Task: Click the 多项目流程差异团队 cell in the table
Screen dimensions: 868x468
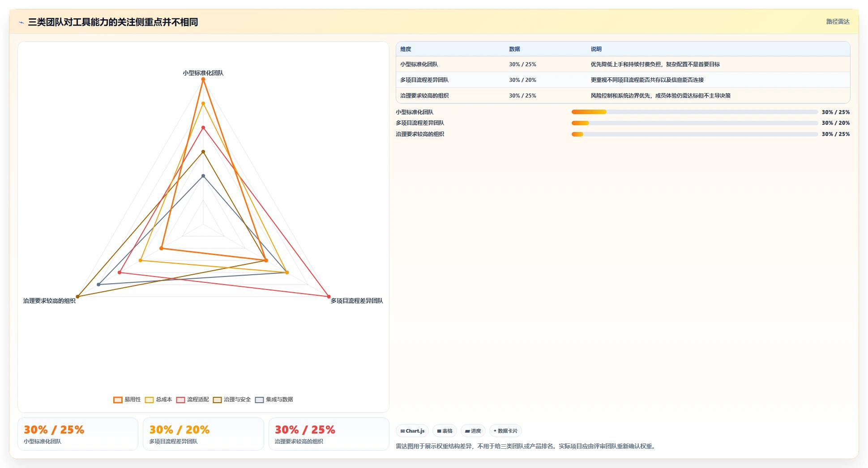Action: click(x=424, y=80)
